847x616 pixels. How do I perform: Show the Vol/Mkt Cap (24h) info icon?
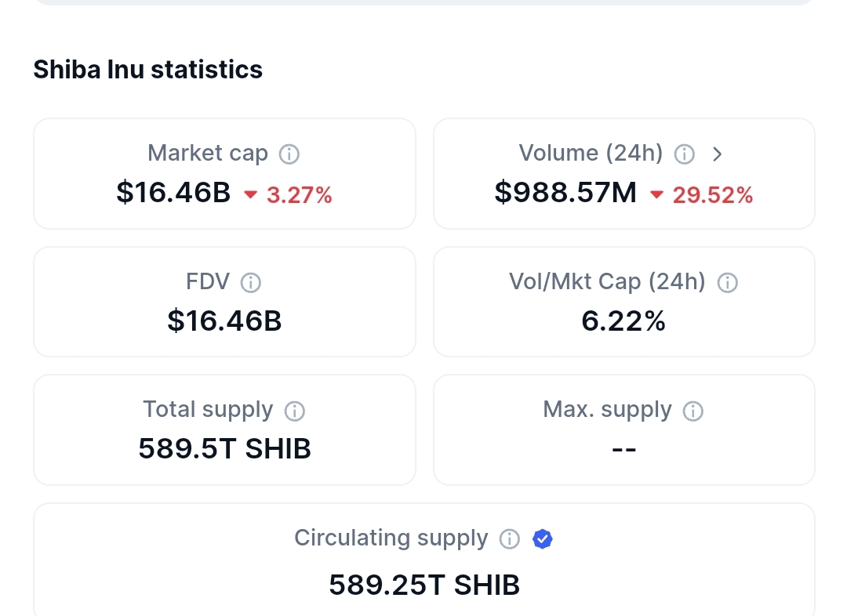point(728,282)
